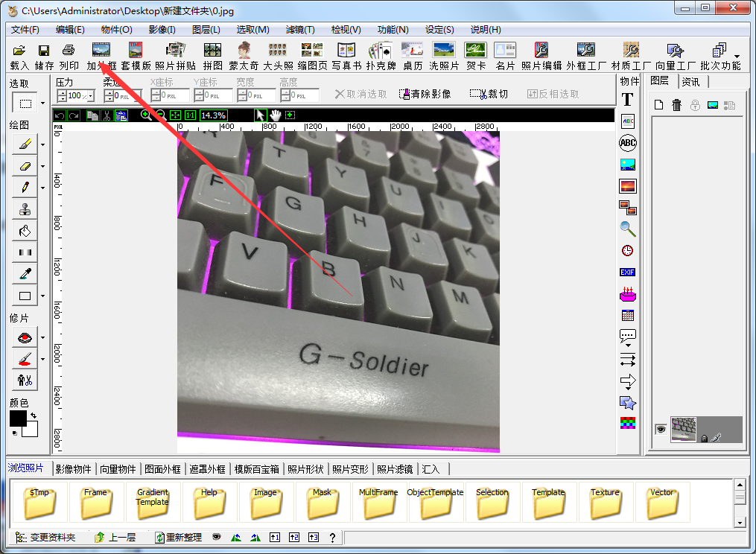Viewport: 756px width, 554px height.
Task: Open the 照片编辑 photo edit tool
Action: pyautogui.click(x=541, y=57)
